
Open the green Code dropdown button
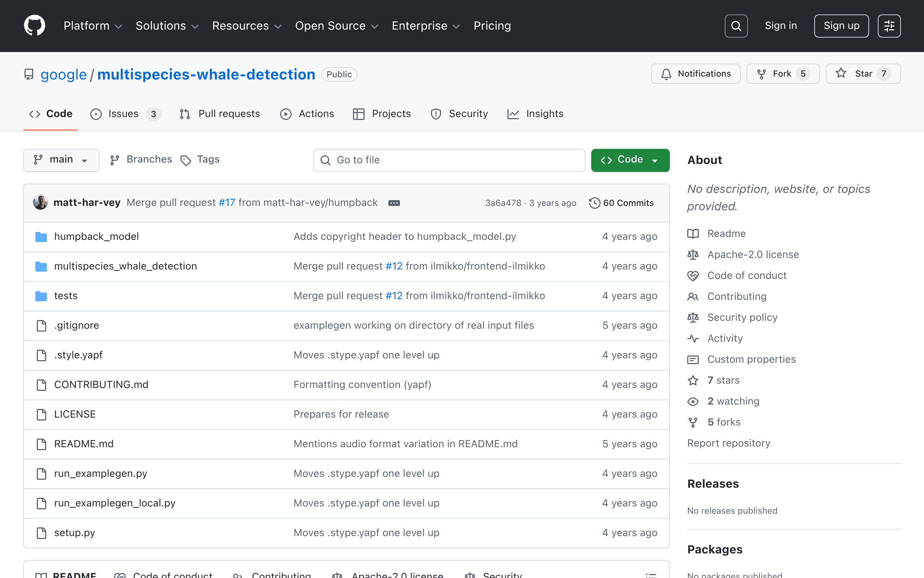coord(630,160)
